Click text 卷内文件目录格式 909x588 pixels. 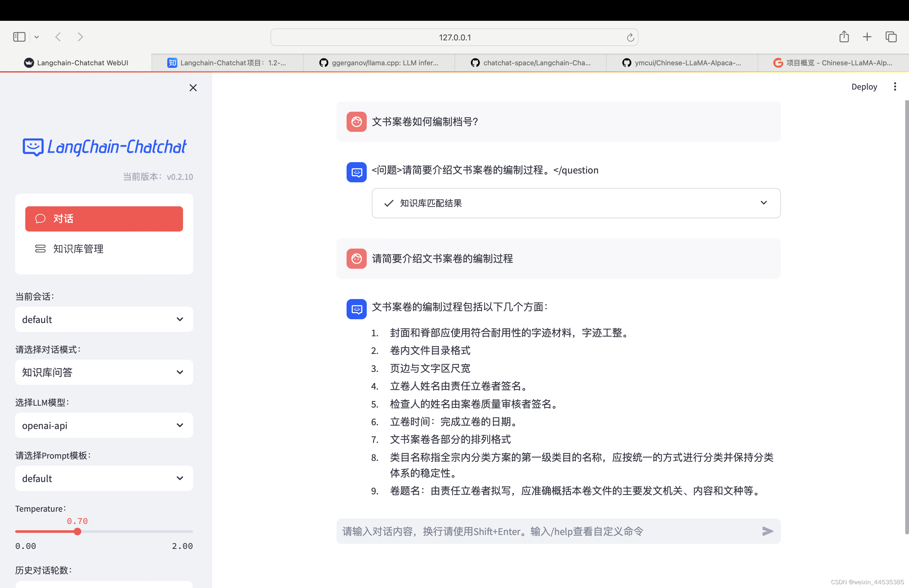pos(430,350)
